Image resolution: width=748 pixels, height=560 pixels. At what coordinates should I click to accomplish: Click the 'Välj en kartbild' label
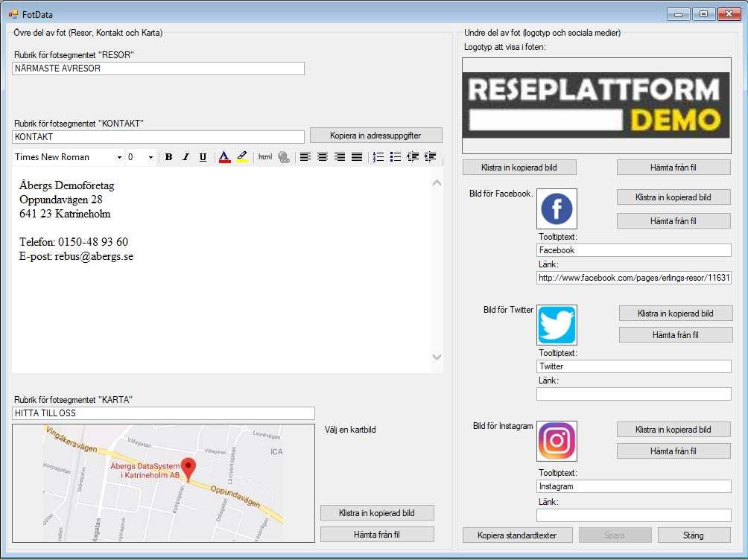[x=350, y=430]
